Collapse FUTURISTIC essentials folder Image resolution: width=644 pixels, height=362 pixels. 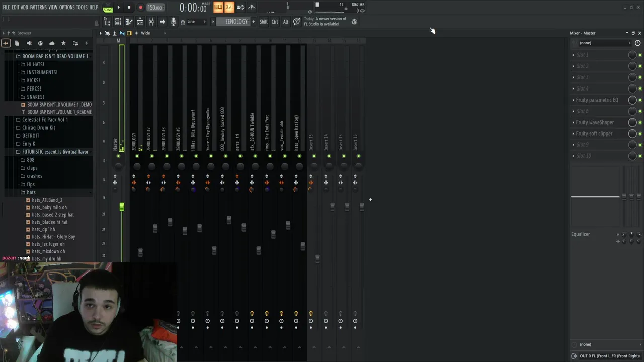[x=54, y=152]
